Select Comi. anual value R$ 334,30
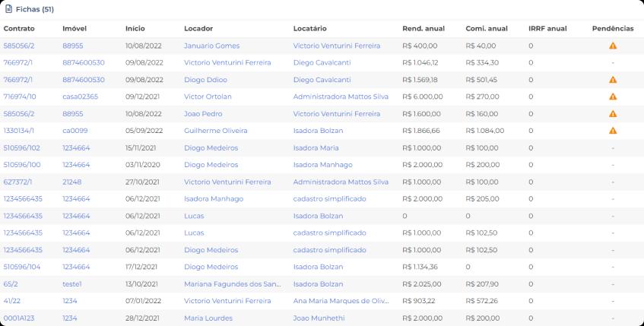The height and width of the screenshot is (326, 644). pyautogui.click(x=482, y=63)
